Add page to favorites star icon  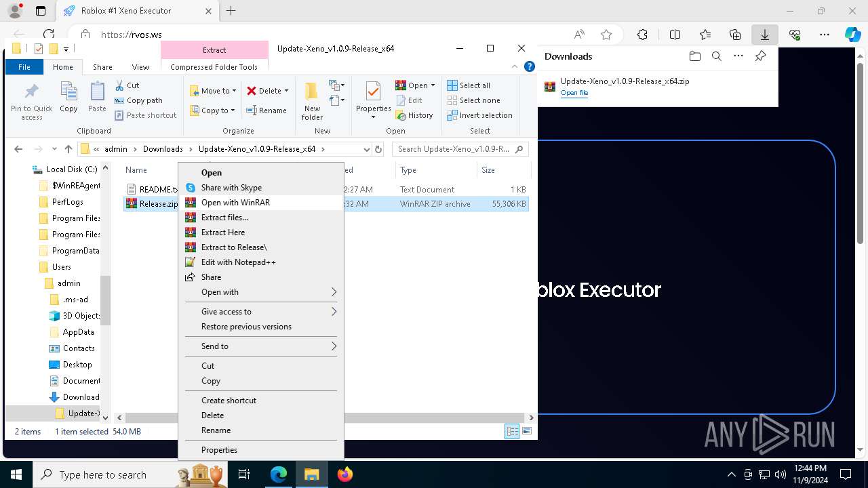[606, 35]
